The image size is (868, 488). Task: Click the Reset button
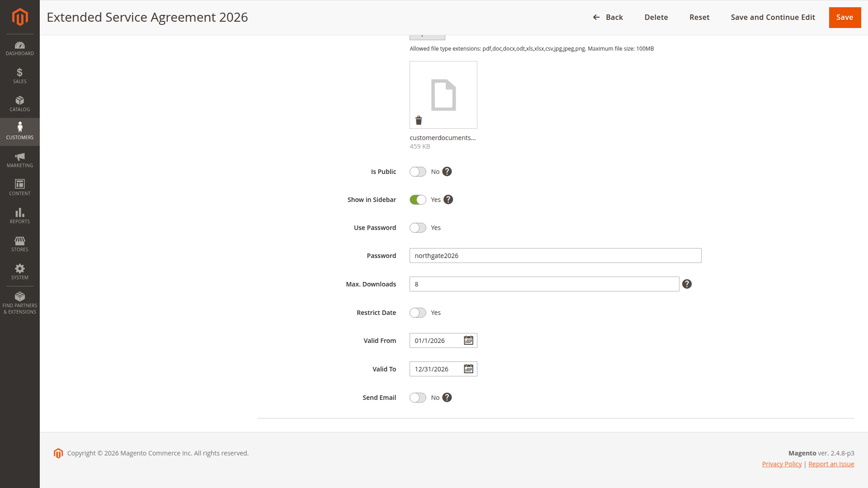click(x=699, y=17)
